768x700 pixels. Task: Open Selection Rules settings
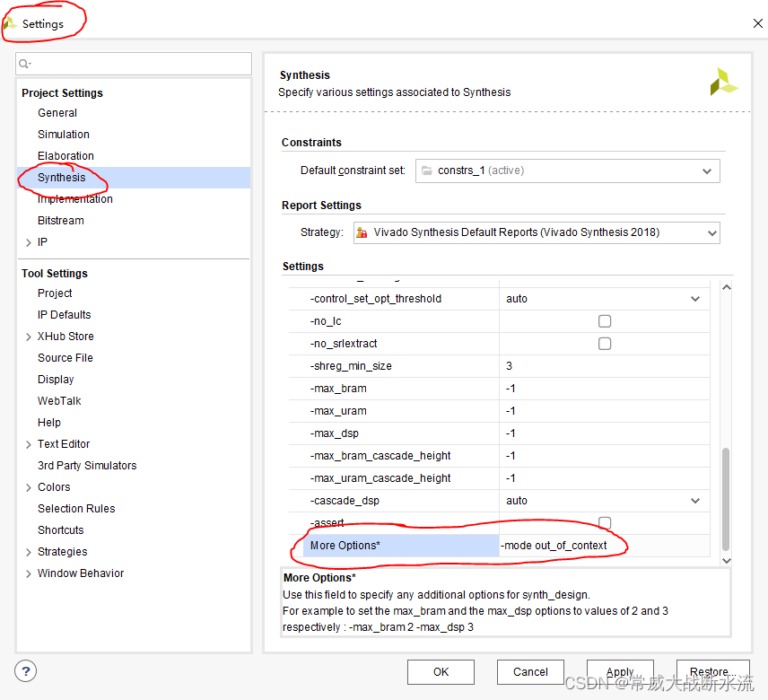click(x=76, y=509)
